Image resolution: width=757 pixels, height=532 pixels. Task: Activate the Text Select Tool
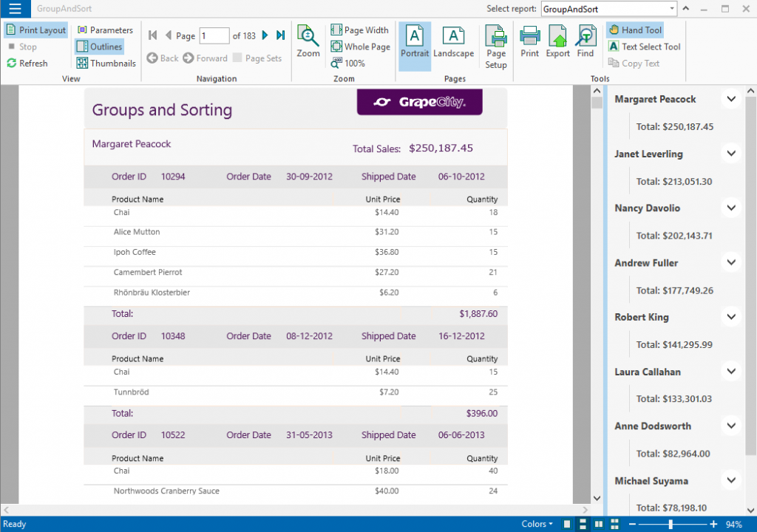click(x=645, y=47)
